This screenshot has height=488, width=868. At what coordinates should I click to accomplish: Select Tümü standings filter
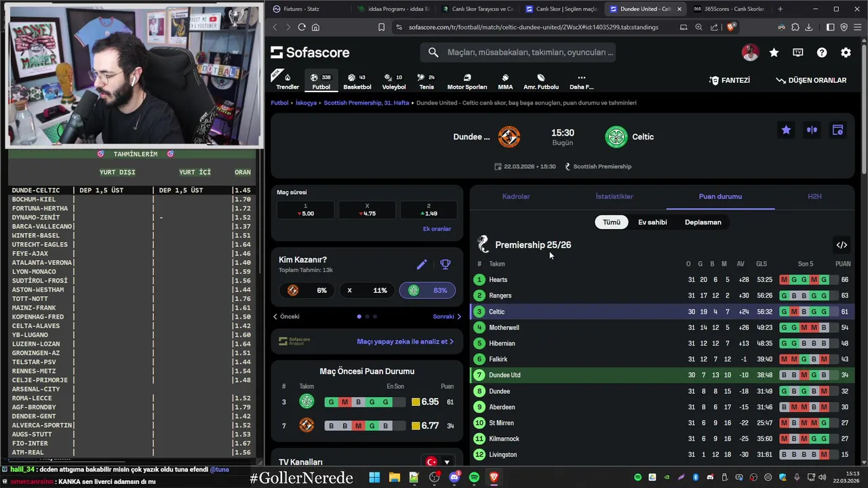click(x=612, y=222)
